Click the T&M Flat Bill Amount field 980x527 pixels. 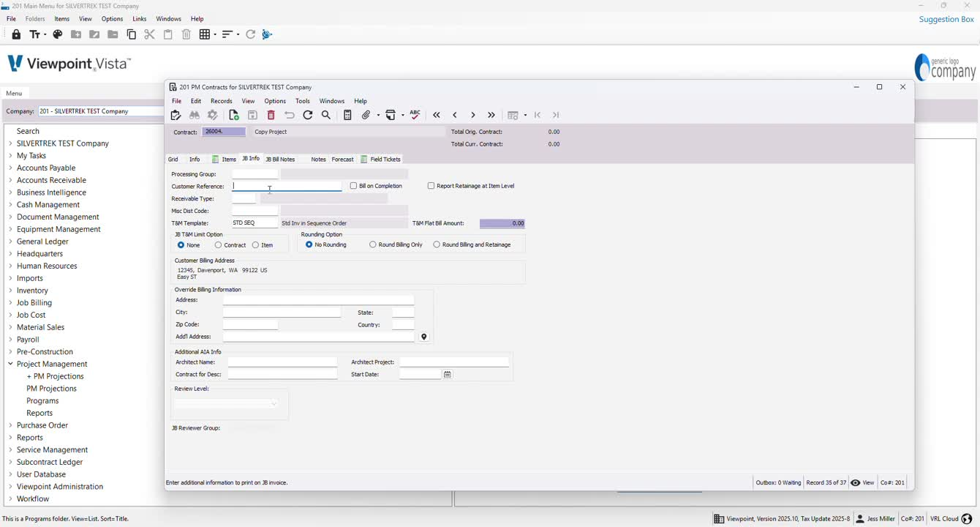(502, 223)
